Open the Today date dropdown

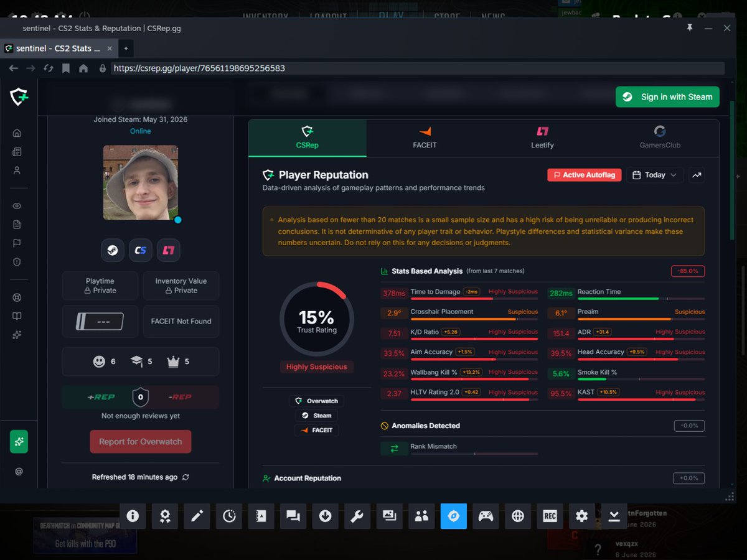click(x=655, y=175)
